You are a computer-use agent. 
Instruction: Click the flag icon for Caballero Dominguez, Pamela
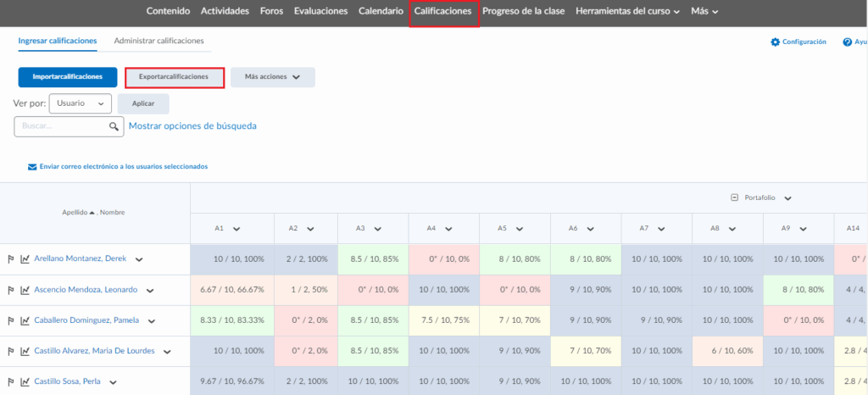tap(11, 320)
